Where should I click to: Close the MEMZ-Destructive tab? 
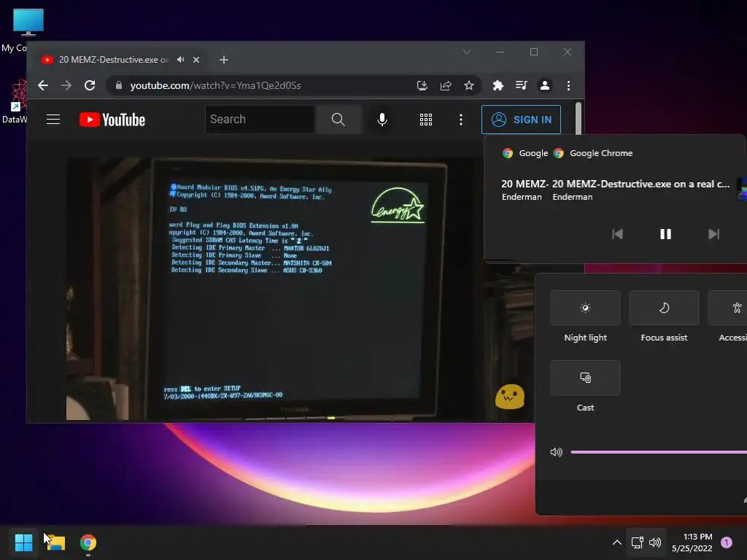pyautogui.click(x=196, y=60)
